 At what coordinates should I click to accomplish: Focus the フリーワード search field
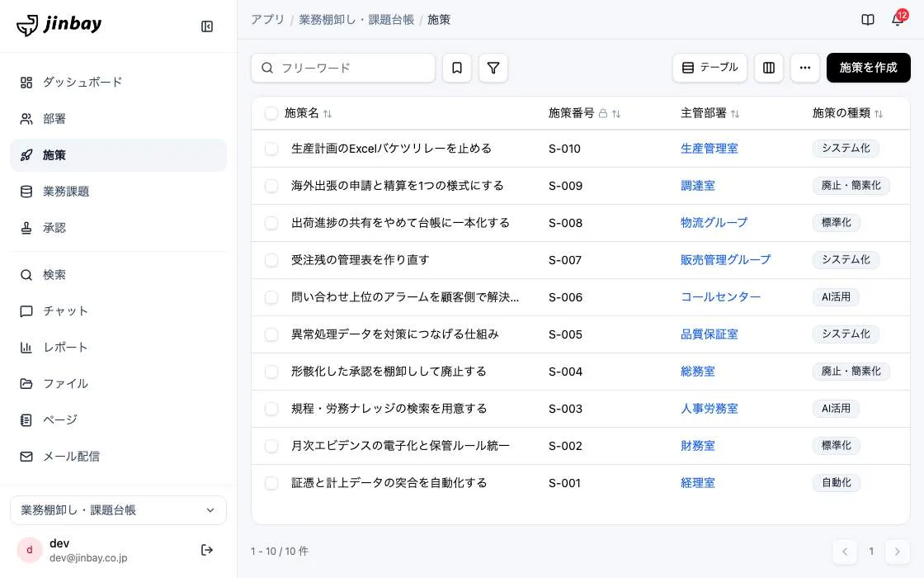(343, 68)
